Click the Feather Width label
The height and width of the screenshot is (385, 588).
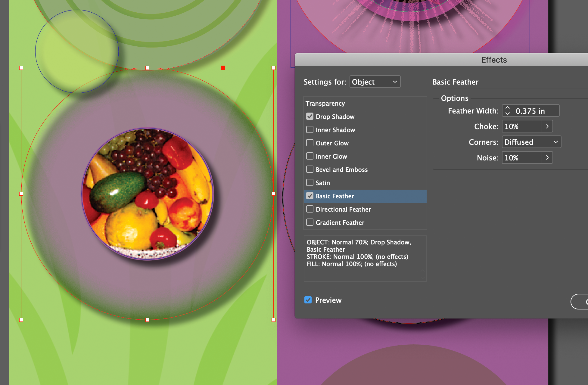pyautogui.click(x=473, y=111)
